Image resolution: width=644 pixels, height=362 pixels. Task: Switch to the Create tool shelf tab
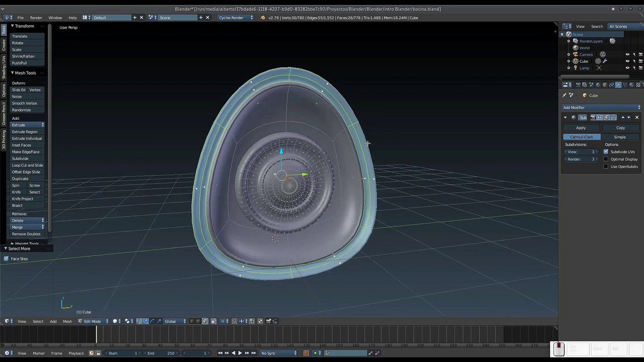point(4,45)
